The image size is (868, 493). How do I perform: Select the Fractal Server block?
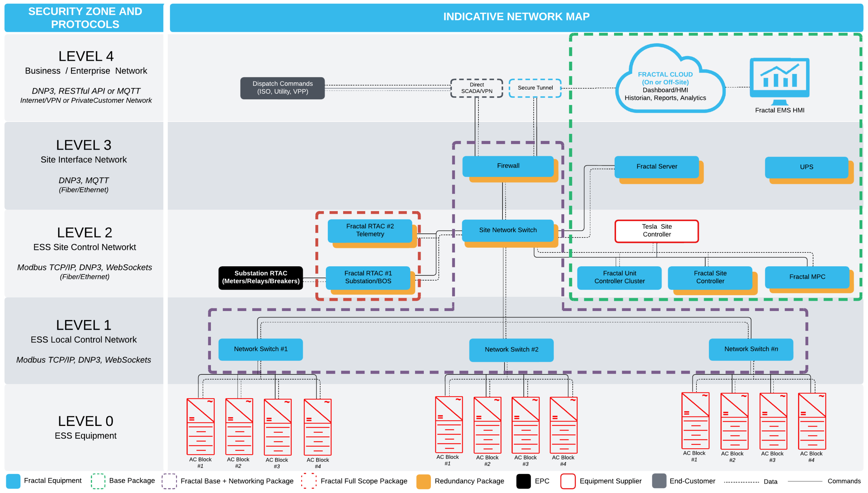click(x=656, y=167)
